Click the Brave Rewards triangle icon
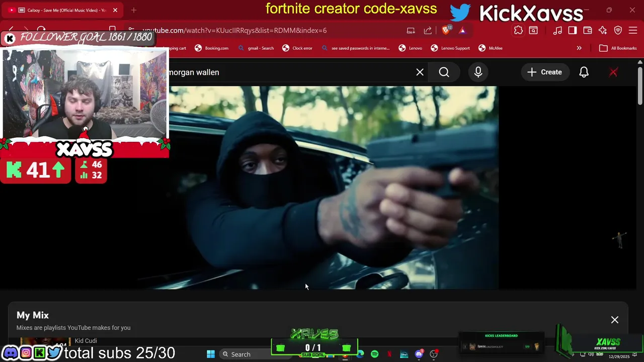Image resolution: width=644 pixels, height=362 pixels. pyautogui.click(x=462, y=31)
